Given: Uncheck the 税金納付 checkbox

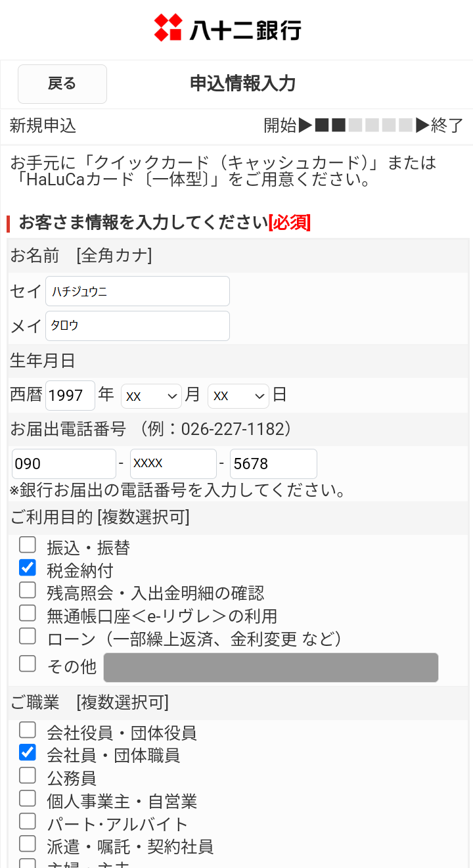Looking at the screenshot, I should coord(28,568).
